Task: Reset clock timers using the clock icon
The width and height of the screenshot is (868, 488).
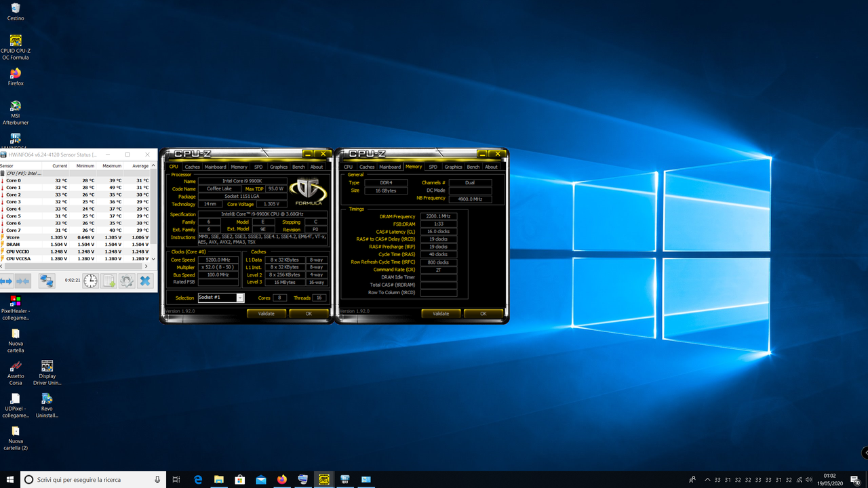Action: click(90, 281)
